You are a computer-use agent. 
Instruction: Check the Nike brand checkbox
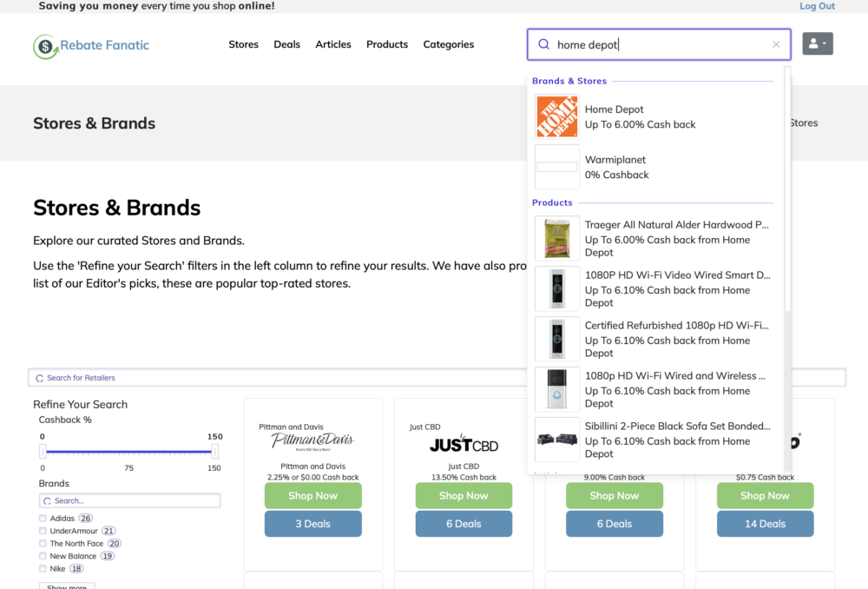43,568
